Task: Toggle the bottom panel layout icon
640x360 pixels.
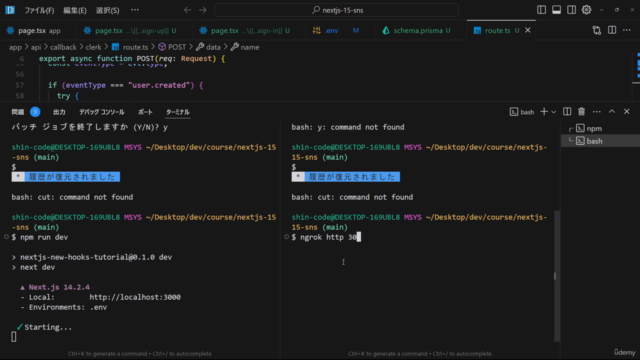Action: pos(556,10)
